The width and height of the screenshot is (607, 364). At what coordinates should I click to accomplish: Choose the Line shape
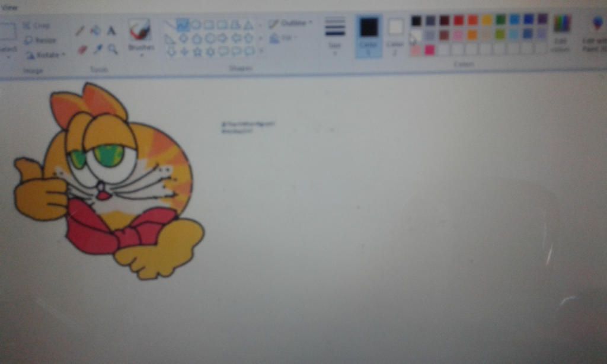coord(170,25)
